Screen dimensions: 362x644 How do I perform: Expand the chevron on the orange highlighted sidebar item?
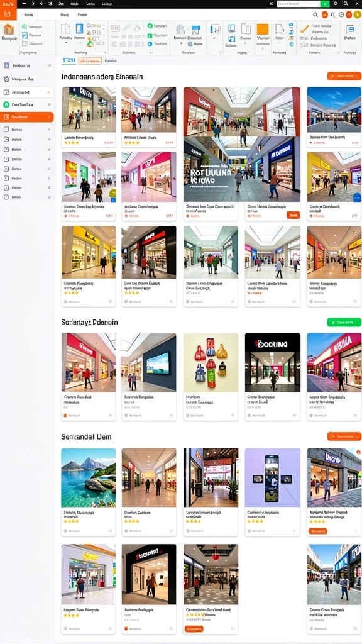click(x=49, y=117)
